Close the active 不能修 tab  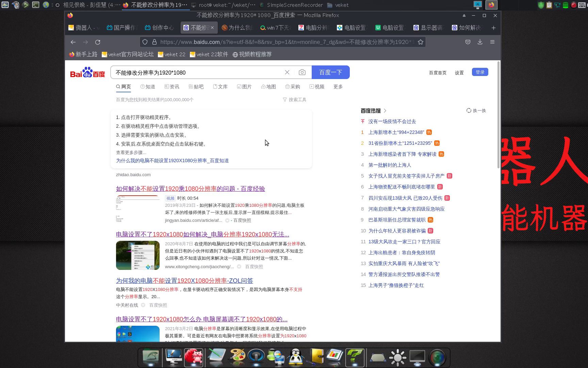212,28
